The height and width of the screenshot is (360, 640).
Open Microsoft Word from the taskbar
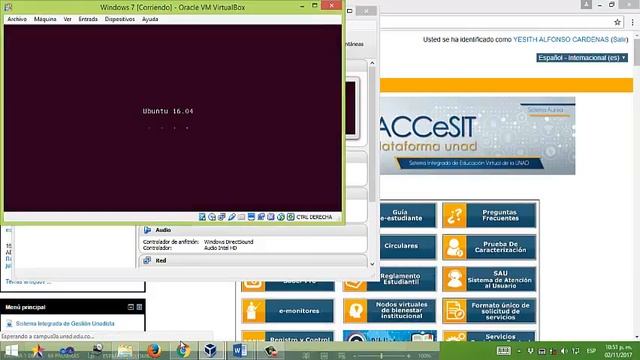click(x=240, y=351)
